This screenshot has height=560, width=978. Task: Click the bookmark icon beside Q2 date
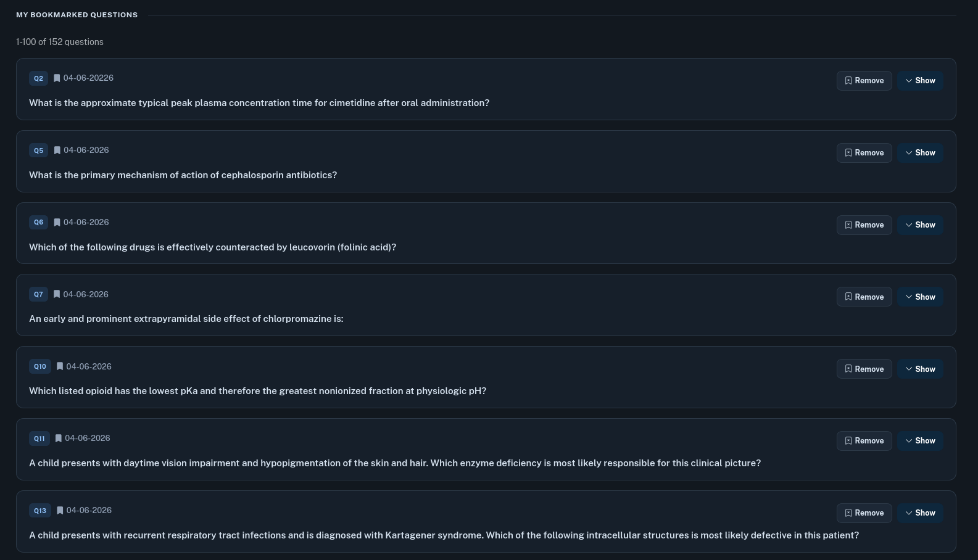57,78
